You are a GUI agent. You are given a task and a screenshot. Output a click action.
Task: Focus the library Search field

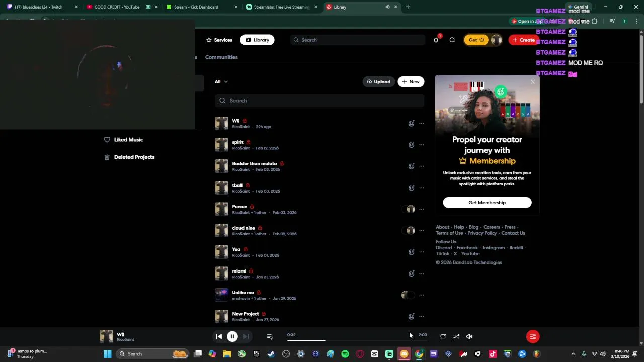coord(319,101)
